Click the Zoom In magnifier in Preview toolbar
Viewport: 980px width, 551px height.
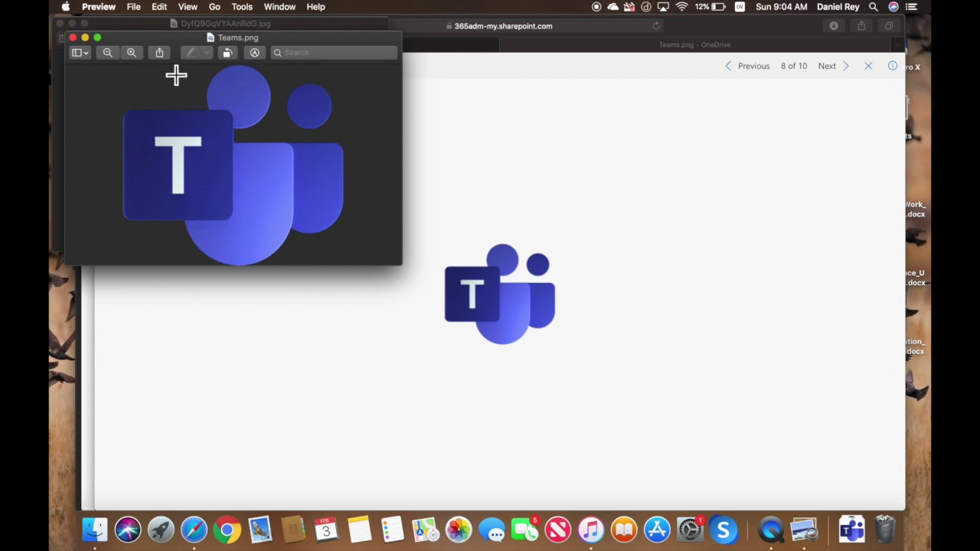[x=132, y=53]
